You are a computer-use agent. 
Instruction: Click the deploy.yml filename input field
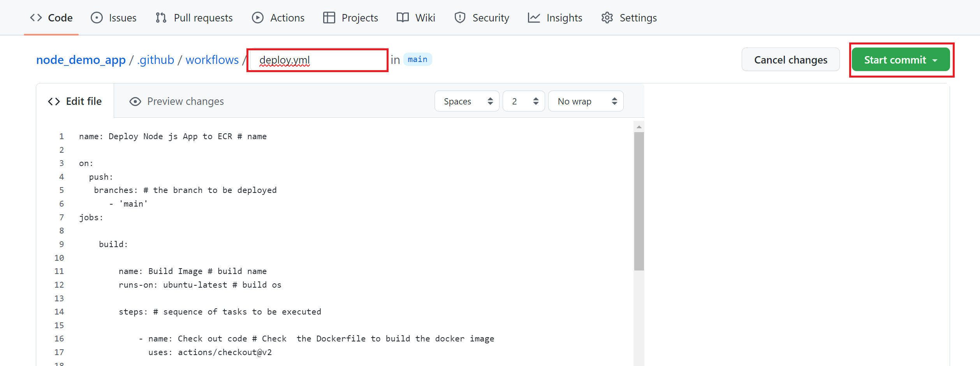(x=318, y=60)
